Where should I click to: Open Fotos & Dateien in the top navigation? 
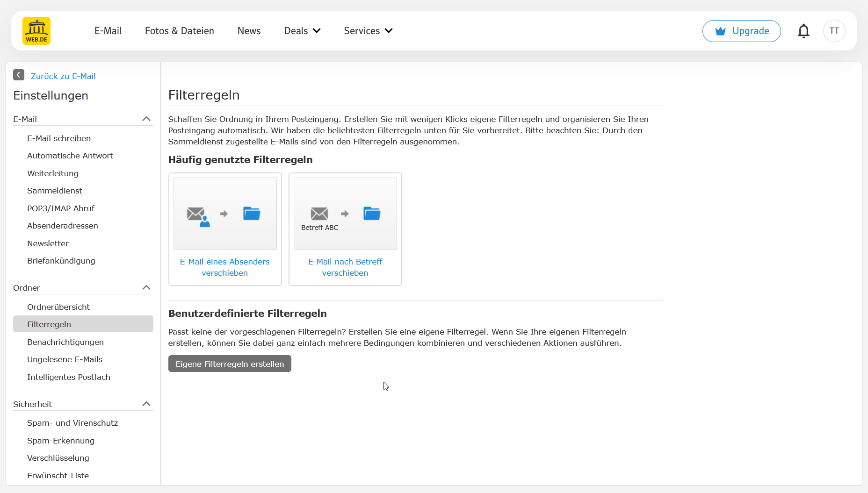(x=180, y=31)
